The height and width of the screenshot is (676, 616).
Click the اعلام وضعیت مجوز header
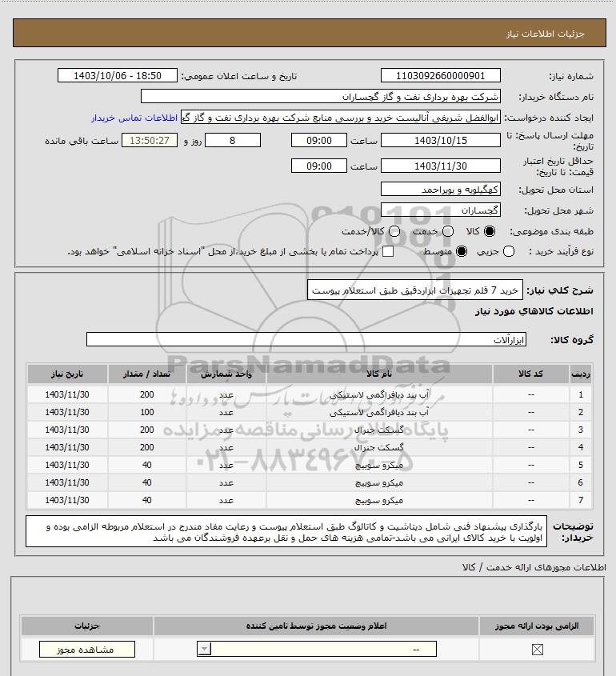coord(317,626)
